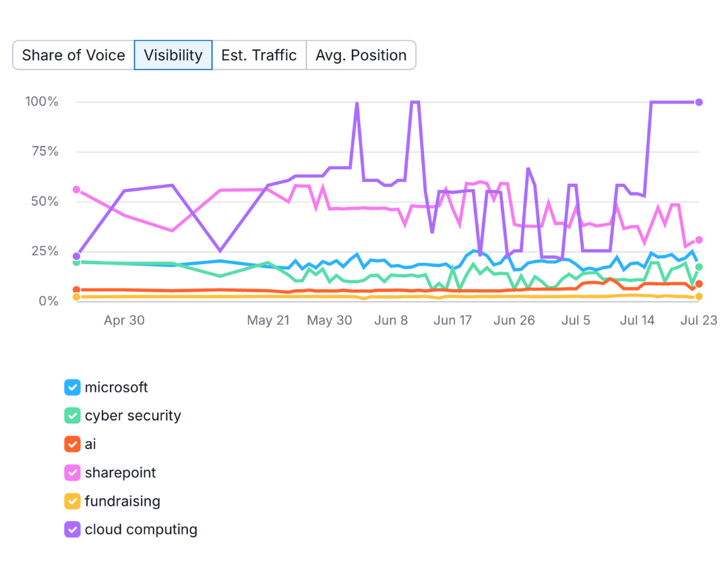Screen dimensions: 728x571
Task: Click the May 21 axis label
Action: pyautogui.click(x=268, y=320)
